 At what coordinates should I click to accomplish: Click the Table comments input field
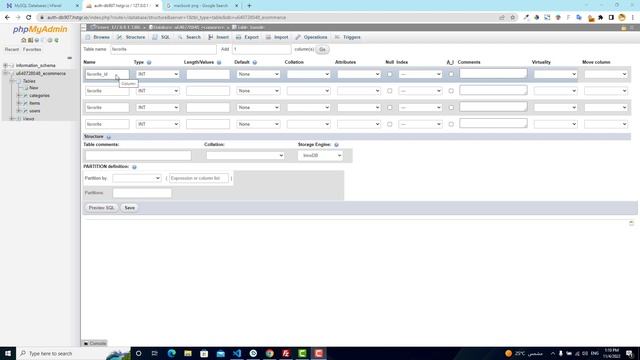[138, 156]
